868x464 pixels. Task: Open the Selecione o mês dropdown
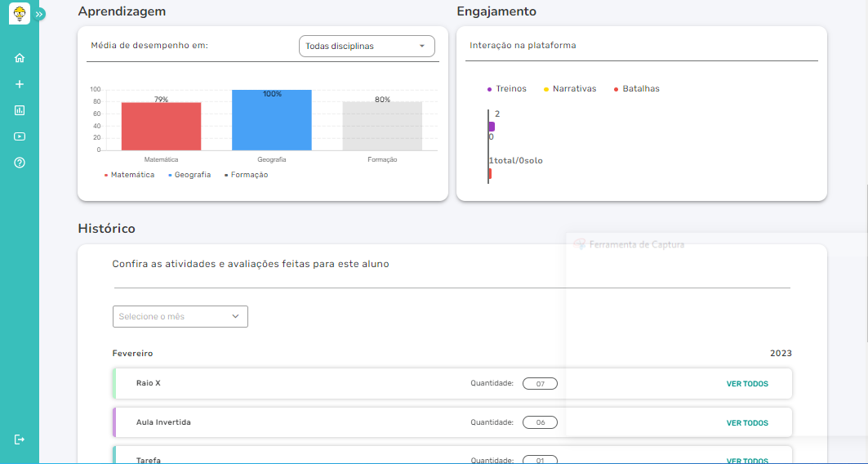pos(180,317)
